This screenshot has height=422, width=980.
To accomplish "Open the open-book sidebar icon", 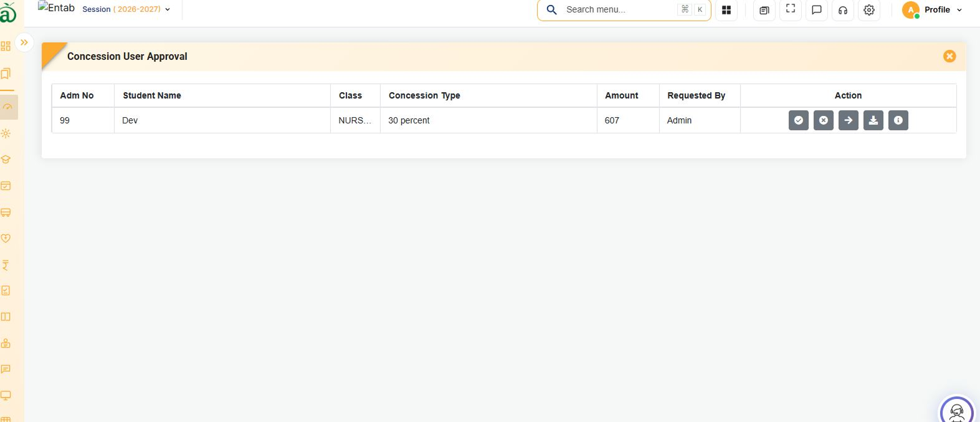I will pyautogui.click(x=6, y=317).
